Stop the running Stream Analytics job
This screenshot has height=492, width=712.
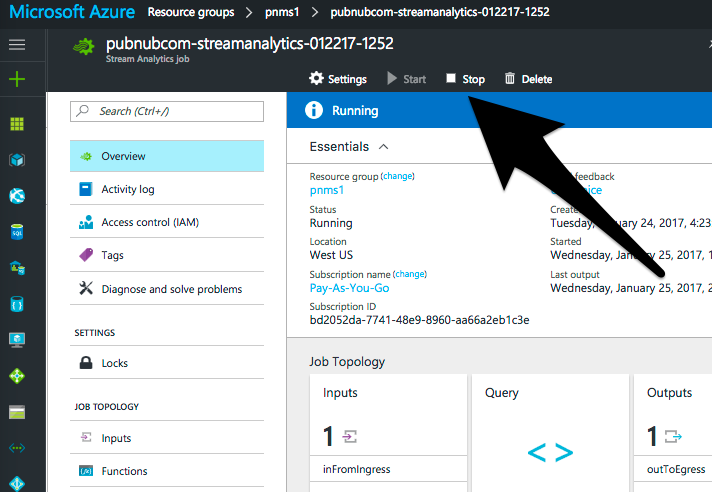465,79
